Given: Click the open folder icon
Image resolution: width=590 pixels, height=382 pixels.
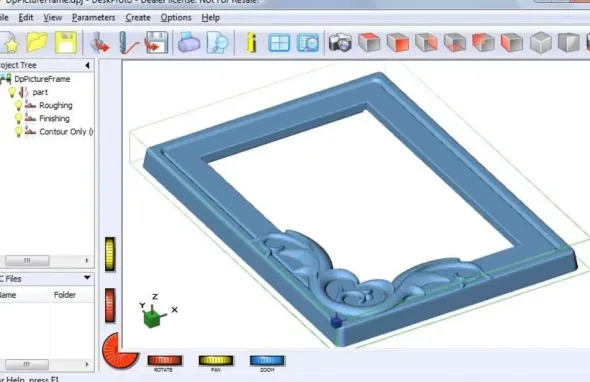Looking at the screenshot, I should click(x=37, y=42).
